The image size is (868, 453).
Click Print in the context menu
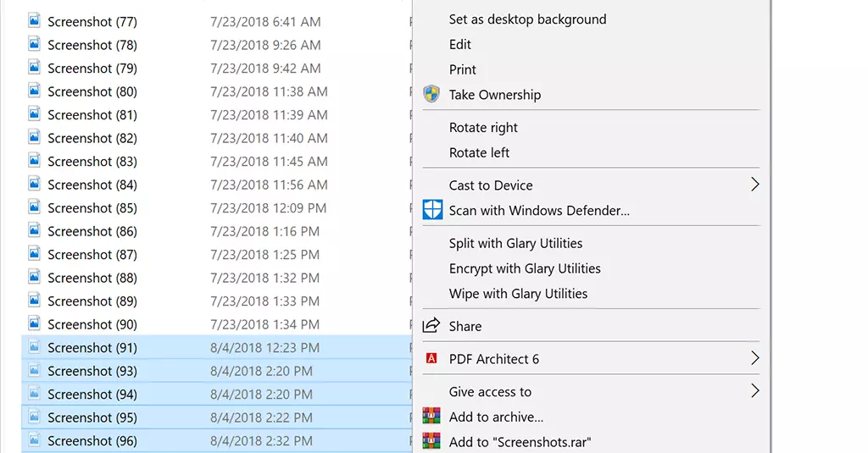coord(463,70)
